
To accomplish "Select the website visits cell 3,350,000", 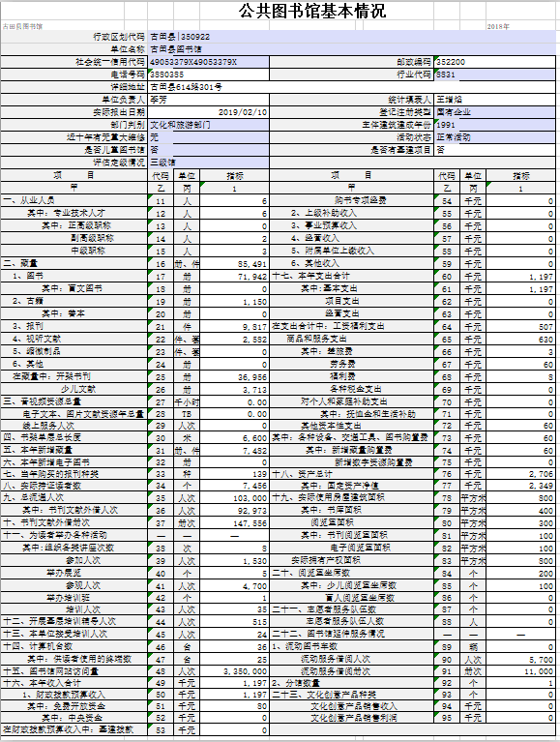I will pyautogui.click(x=235, y=671).
